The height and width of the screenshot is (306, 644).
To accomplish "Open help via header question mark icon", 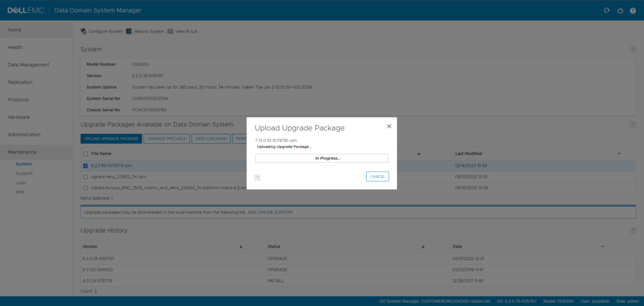I will (633, 11).
